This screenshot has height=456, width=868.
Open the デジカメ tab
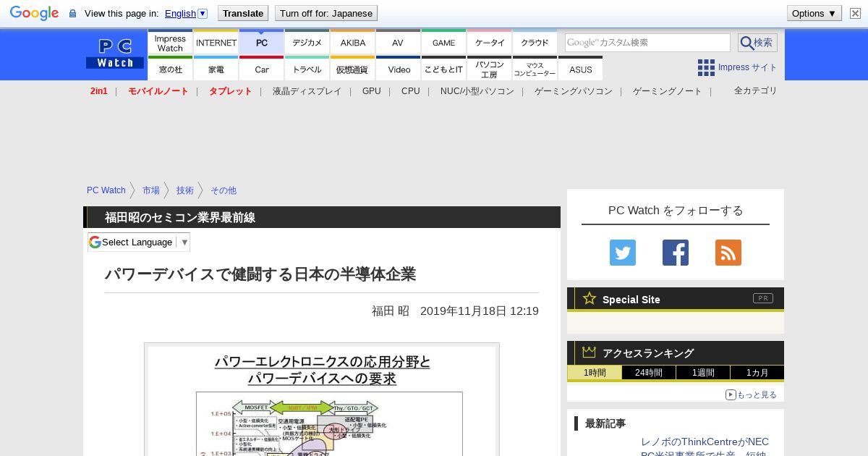(x=307, y=42)
